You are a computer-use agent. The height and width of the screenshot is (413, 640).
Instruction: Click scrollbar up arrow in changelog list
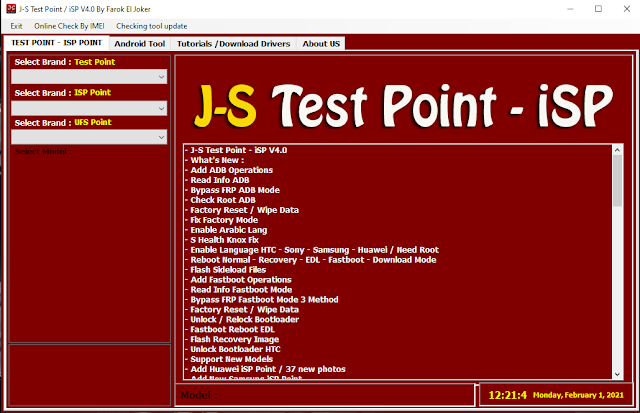(617, 150)
